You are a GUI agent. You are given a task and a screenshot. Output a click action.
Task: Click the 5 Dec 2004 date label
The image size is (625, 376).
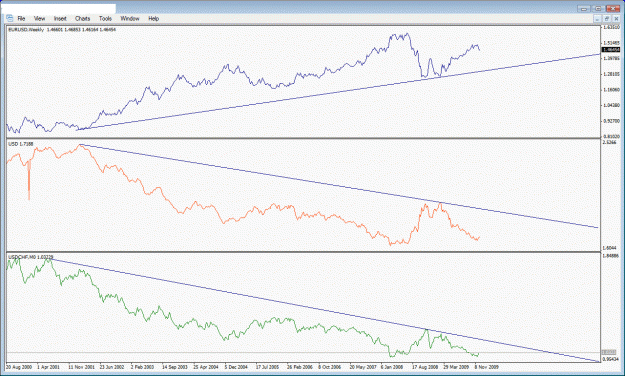click(236, 367)
